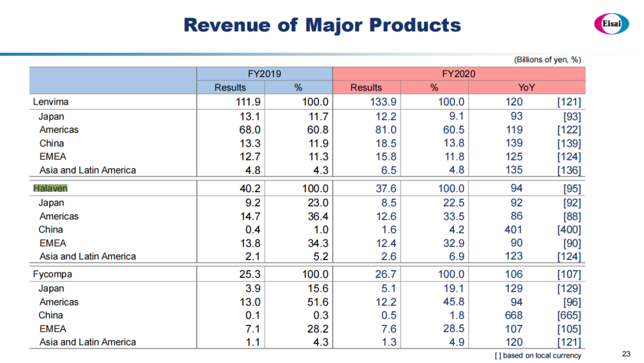Screen dimensions: 644x363
Task: Click Fycompa FY2020 result 26.7
Action: click(386, 274)
